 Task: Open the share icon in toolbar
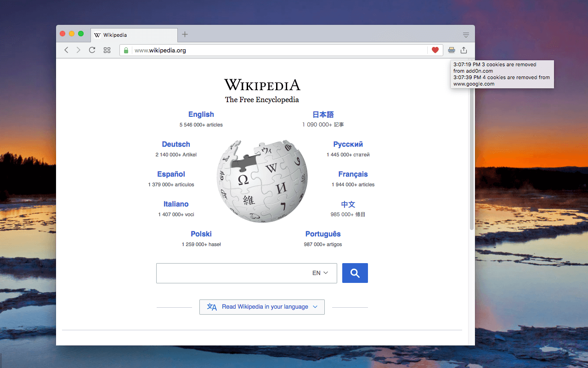[x=464, y=50]
